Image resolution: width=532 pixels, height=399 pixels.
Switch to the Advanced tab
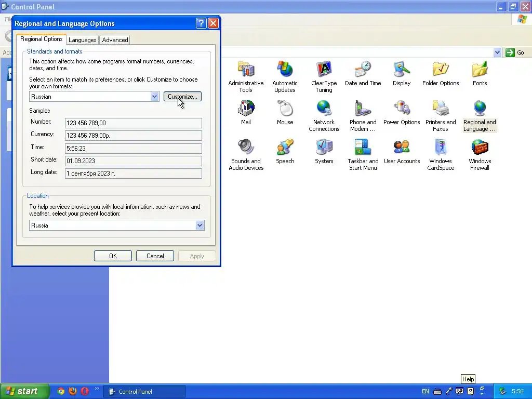(115, 39)
